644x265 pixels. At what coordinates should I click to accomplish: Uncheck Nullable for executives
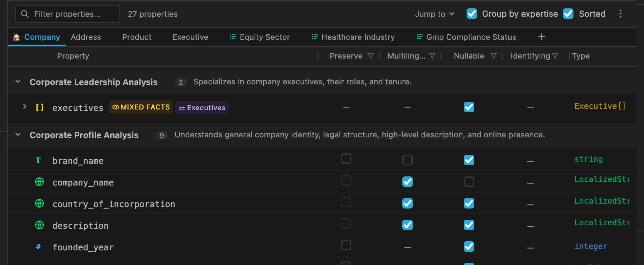469,107
